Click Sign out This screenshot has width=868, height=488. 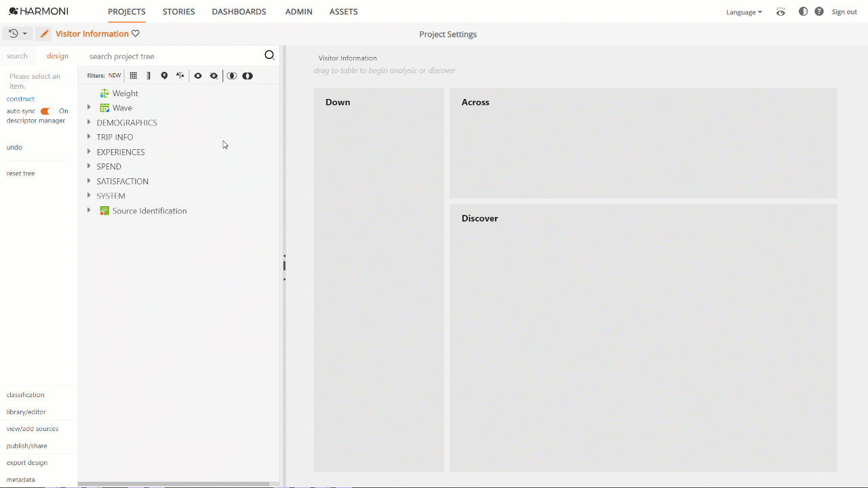click(844, 12)
